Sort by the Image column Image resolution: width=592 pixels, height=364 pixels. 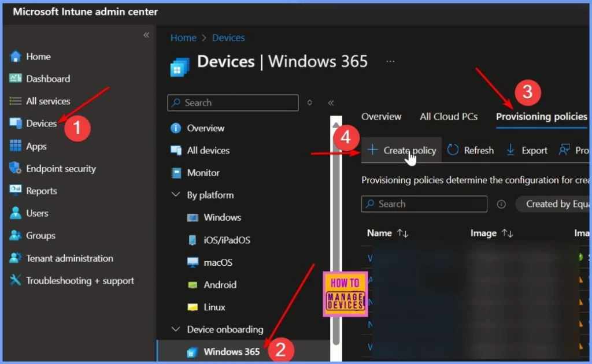(x=491, y=233)
